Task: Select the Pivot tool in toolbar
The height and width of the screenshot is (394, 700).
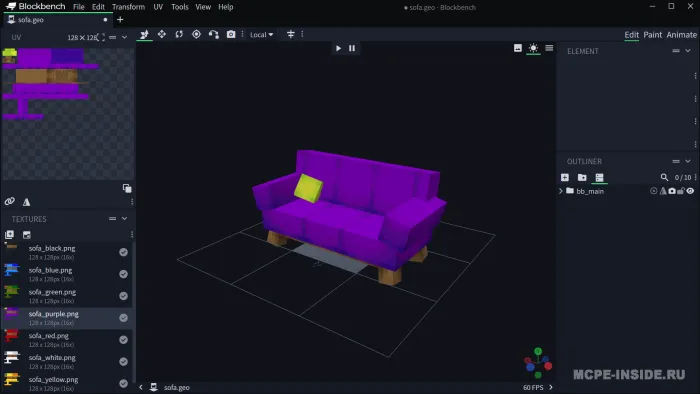Action: (x=196, y=34)
